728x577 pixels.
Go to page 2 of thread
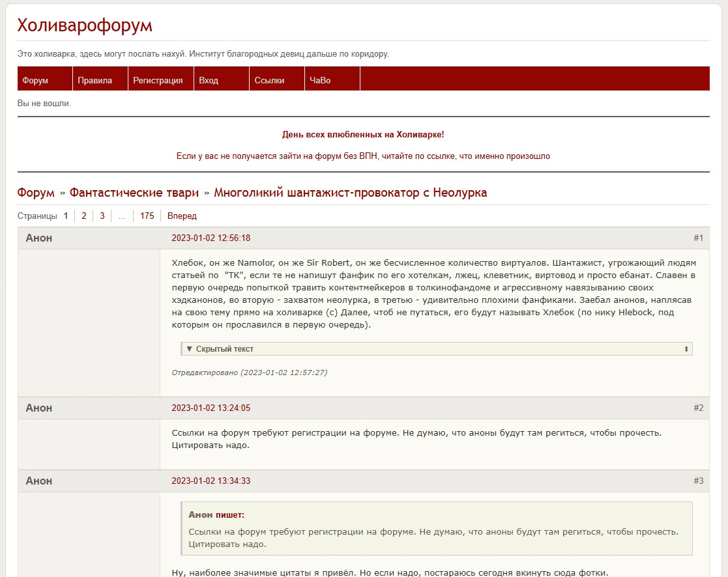(x=83, y=216)
